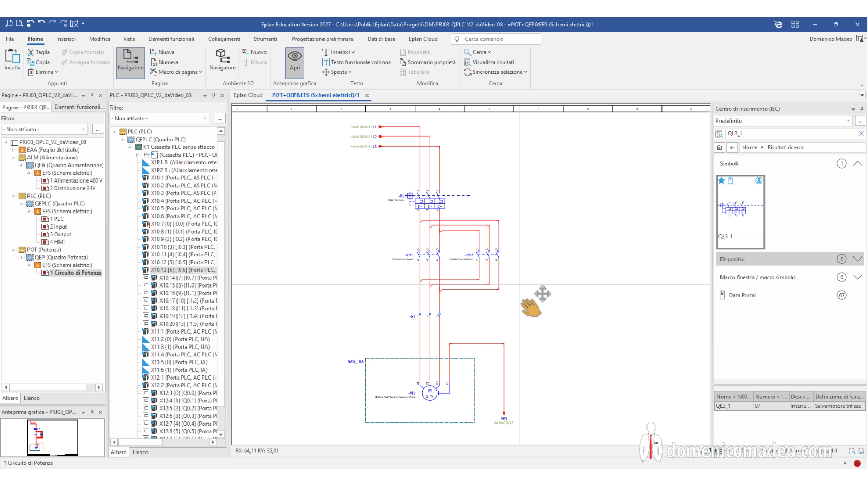Viewport: 868px width, 483px height.
Task: Open the Predefinito dropdown
Action: click(783, 120)
